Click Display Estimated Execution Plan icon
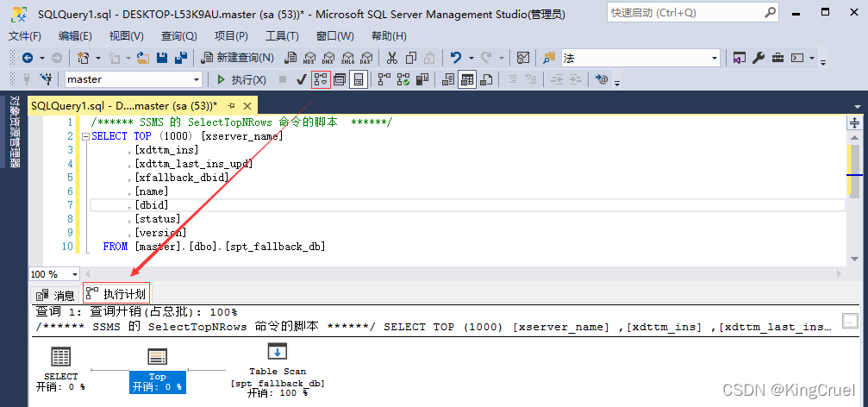Screen dimensions: 868x407 coord(321,79)
